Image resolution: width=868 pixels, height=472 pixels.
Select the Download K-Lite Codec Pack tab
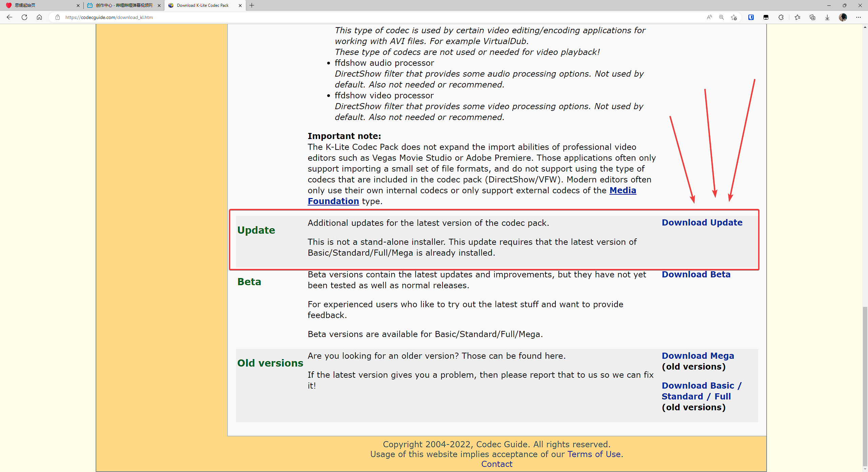coord(205,5)
